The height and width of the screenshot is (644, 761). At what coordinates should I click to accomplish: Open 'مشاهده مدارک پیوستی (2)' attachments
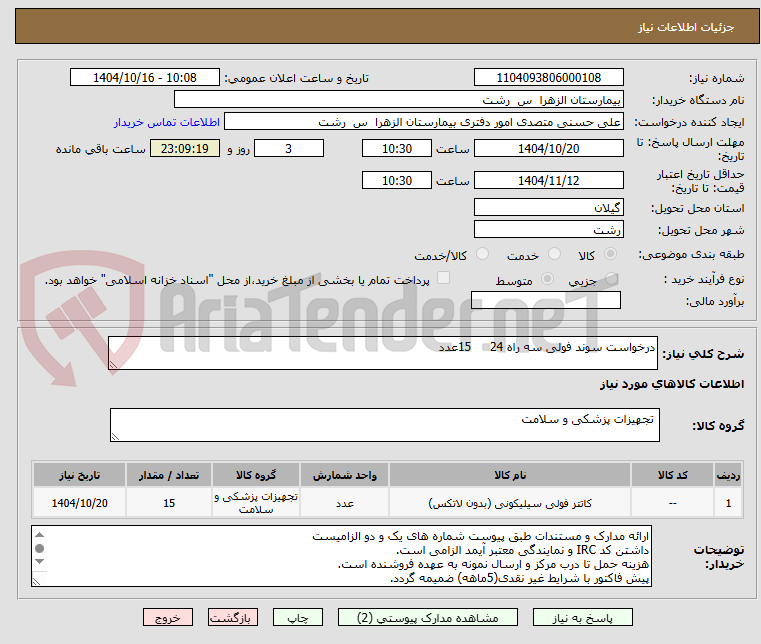tap(428, 617)
